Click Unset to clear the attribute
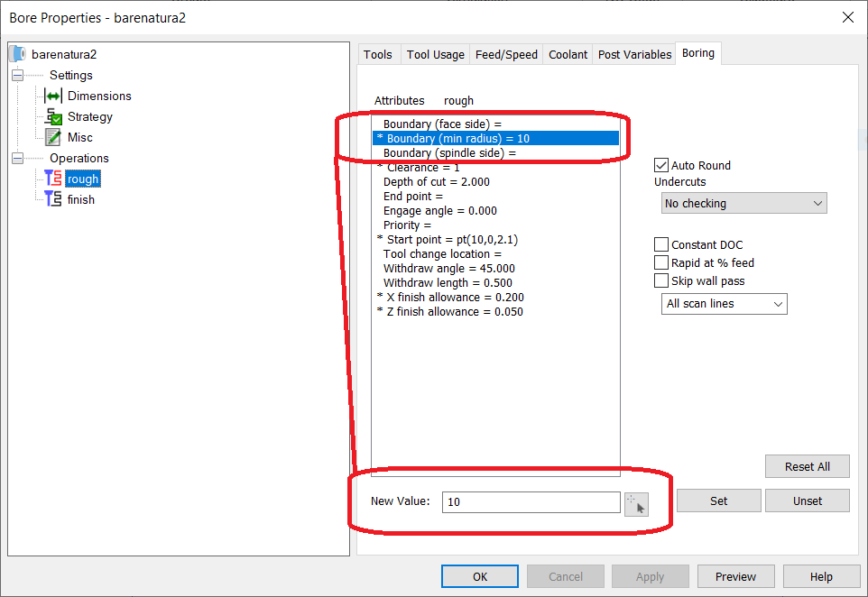 (807, 501)
